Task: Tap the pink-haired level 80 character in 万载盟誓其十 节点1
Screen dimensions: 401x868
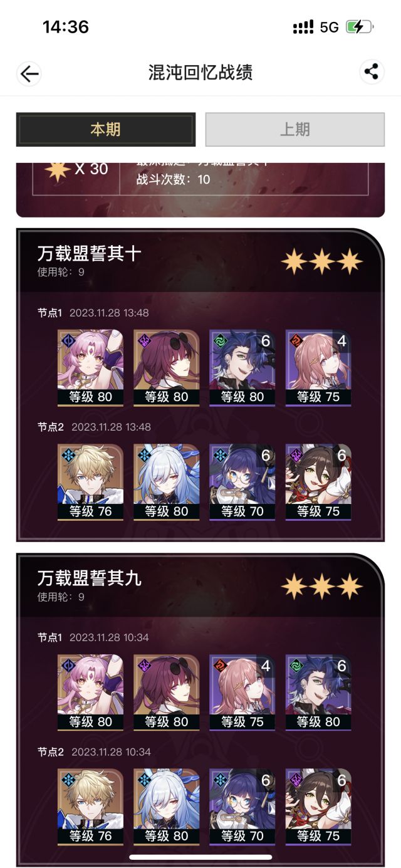Action: [90, 368]
